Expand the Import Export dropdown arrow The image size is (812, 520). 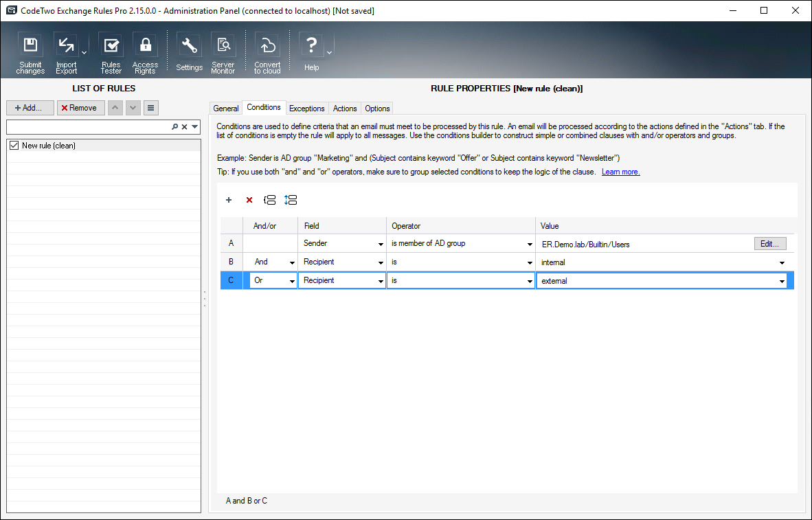tap(84, 53)
